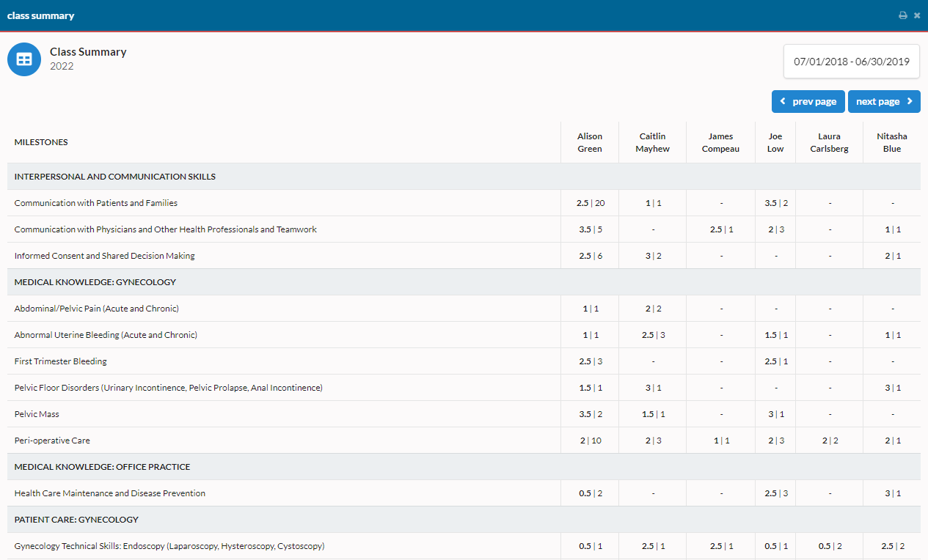This screenshot has height=560, width=928.
Task: Open First Trimester Bleeding milestone row
Action: click(x=61, y=361)
